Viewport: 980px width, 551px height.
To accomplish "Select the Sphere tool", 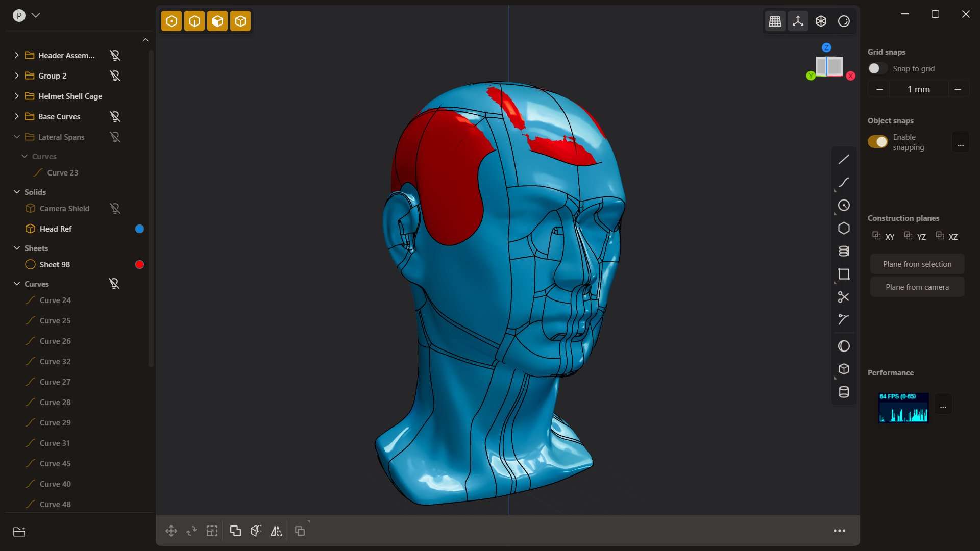I will (x=844, y=346).
